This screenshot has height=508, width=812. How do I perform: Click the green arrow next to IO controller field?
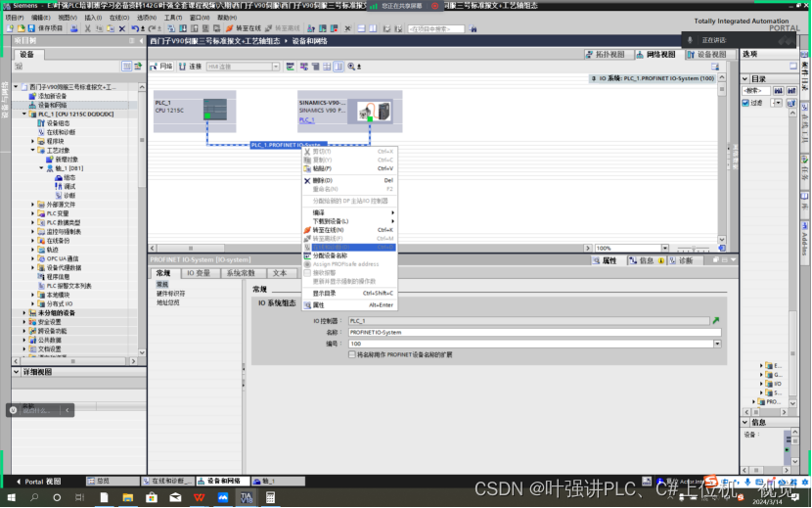(716, 321)
